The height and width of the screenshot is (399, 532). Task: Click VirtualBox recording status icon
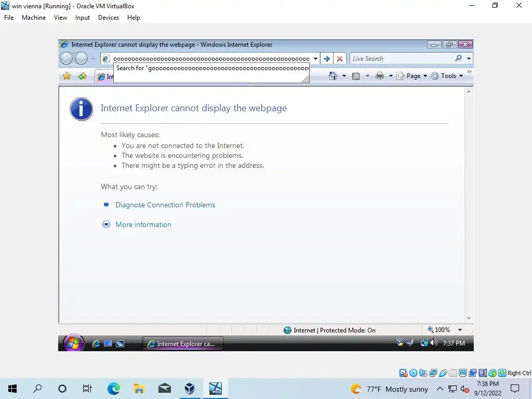pyautogui.click(x=472, y=373)
